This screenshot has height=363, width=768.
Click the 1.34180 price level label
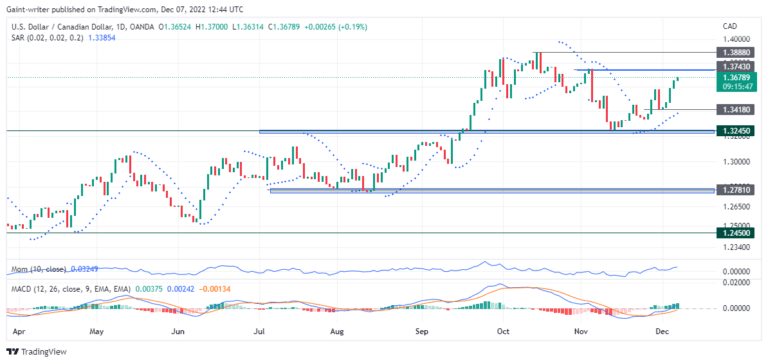coord(735,109)
